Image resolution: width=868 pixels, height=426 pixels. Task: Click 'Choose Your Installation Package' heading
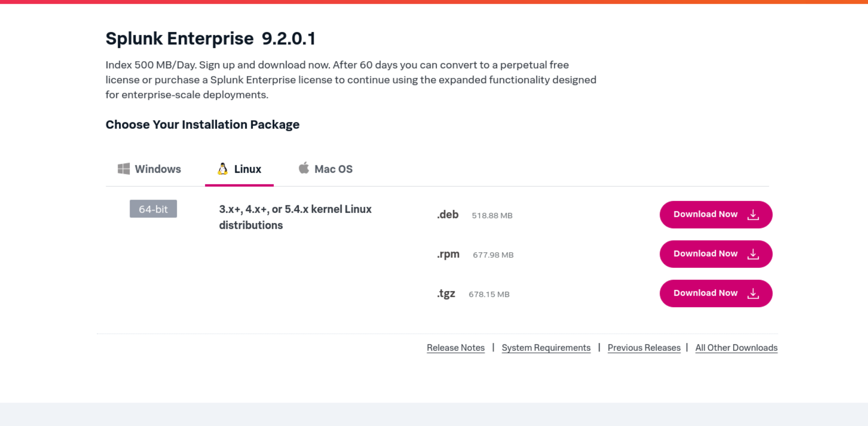pyautogui.click(x=203, y=125)
